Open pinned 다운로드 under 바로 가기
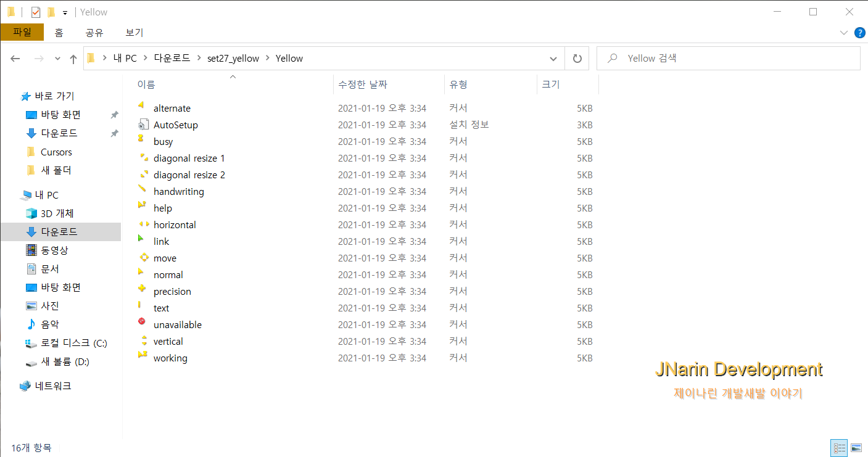This screenshot has height=457, width=868. coord(59,133)
